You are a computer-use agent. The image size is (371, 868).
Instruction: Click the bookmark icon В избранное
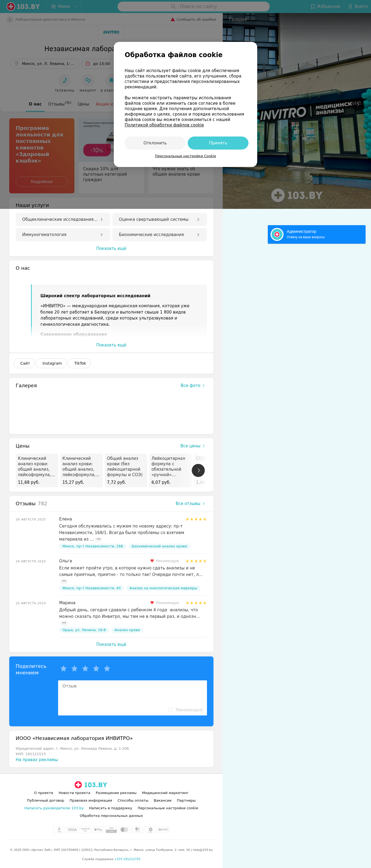111,80
